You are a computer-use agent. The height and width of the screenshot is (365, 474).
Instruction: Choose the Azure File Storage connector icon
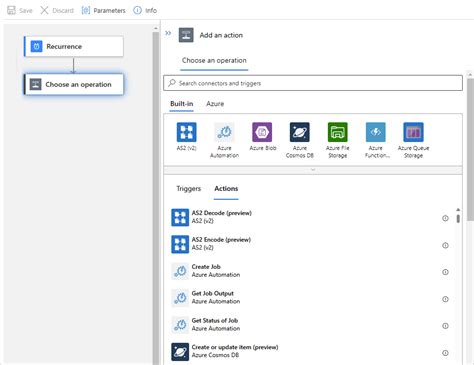338,132
